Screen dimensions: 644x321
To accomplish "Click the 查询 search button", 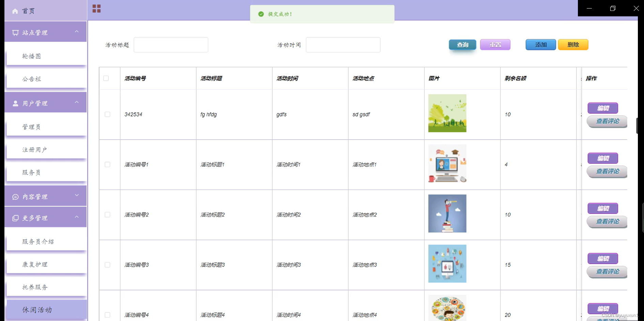I will pyautogui.click(x=462, y=45).
